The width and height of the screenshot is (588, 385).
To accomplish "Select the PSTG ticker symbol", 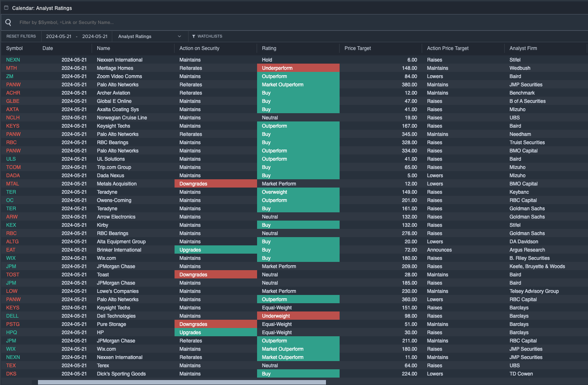I will coord(13,324).
